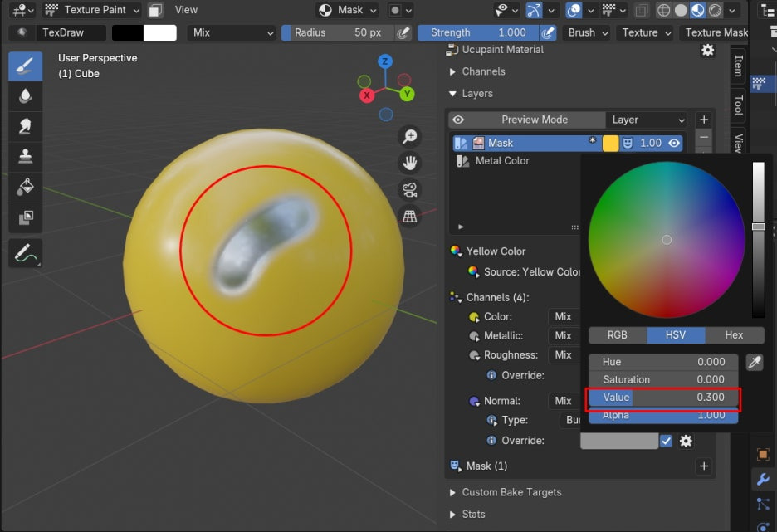Open the editor type dropdown
The height and width of the screenshot is (532, 777).
(x=22, y=10)
